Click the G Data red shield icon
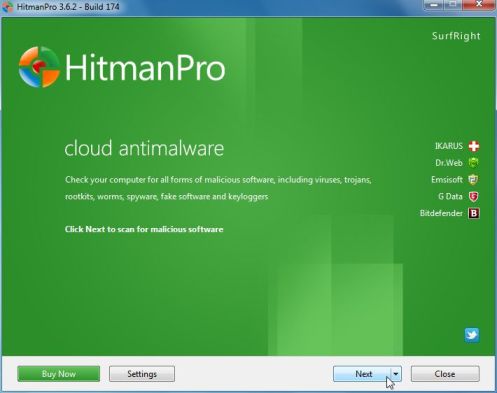 [x=473, y=197]
